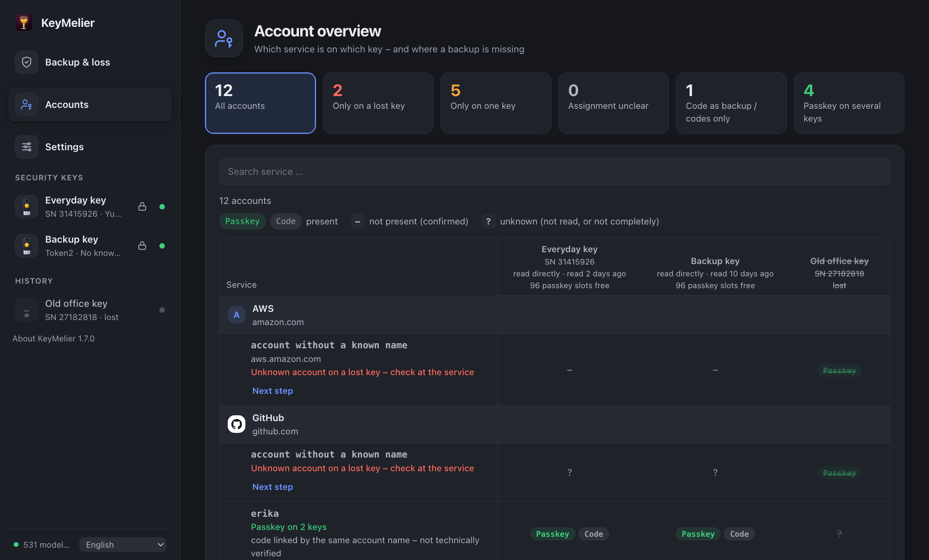Click the Account overview header icon
The width and height of the screenshot is (929, 560).
[x=224, y=38]
